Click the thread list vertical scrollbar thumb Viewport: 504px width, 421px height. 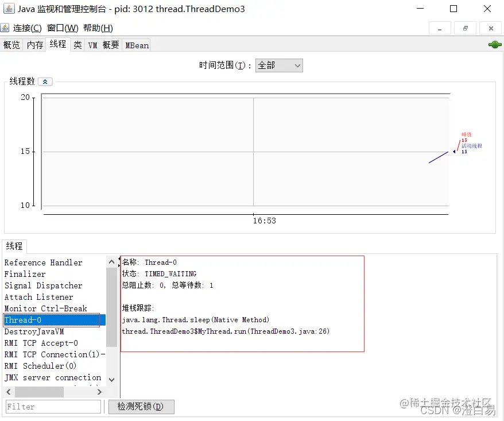pyautogui.click(x=111, y=307)
